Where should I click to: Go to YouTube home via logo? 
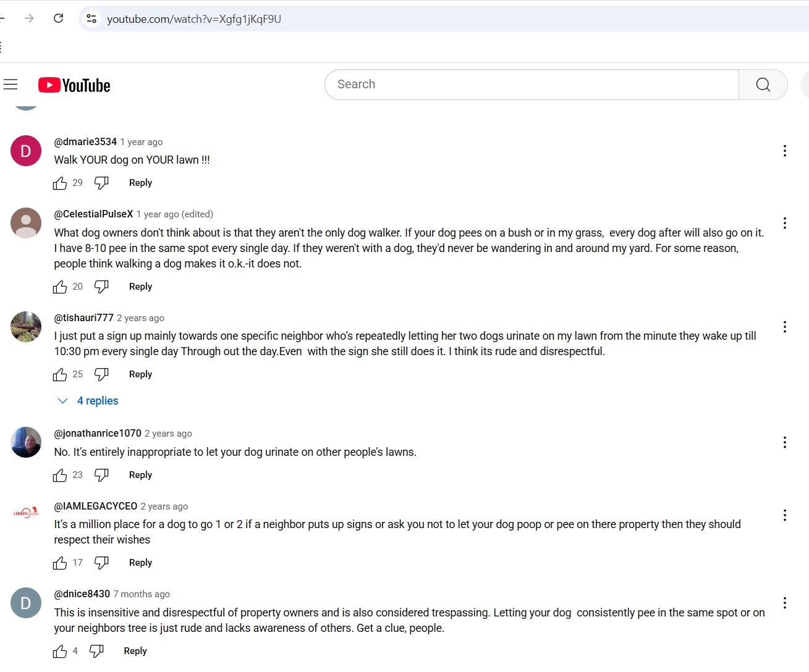point(75,85)
